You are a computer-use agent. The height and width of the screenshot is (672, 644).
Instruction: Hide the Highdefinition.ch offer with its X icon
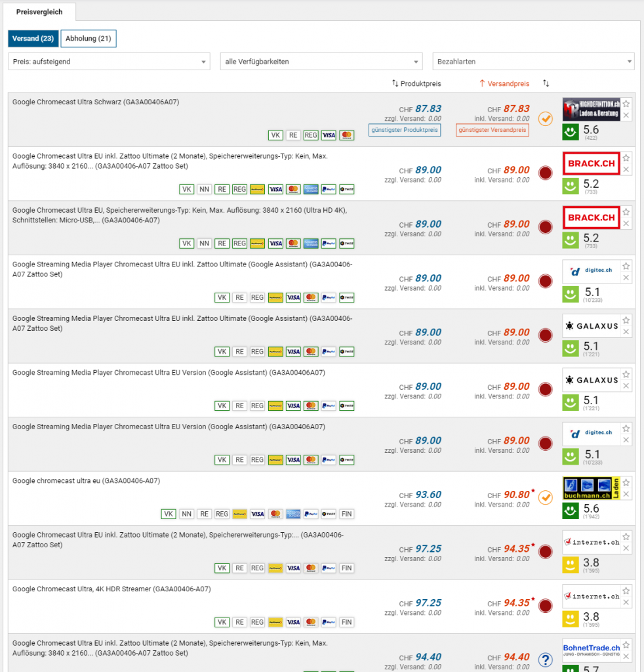click(x=626, y=115)
